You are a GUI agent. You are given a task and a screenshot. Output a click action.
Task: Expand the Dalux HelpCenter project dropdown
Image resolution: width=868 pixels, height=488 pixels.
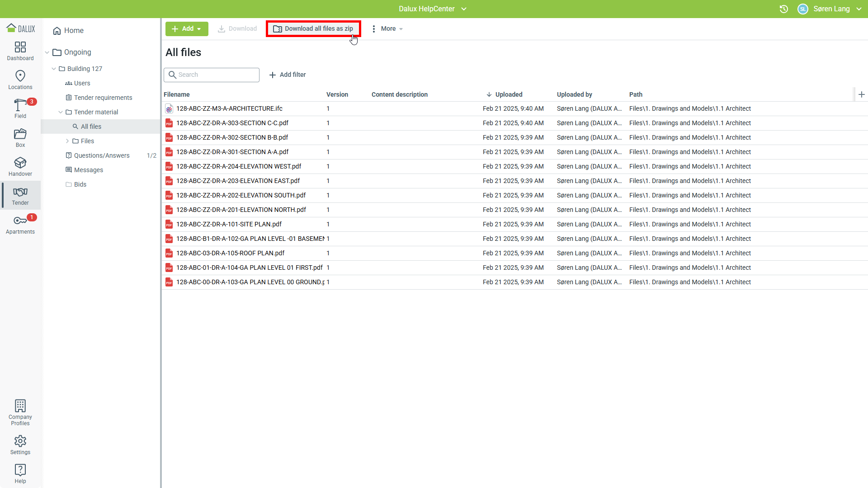(464, 9)
